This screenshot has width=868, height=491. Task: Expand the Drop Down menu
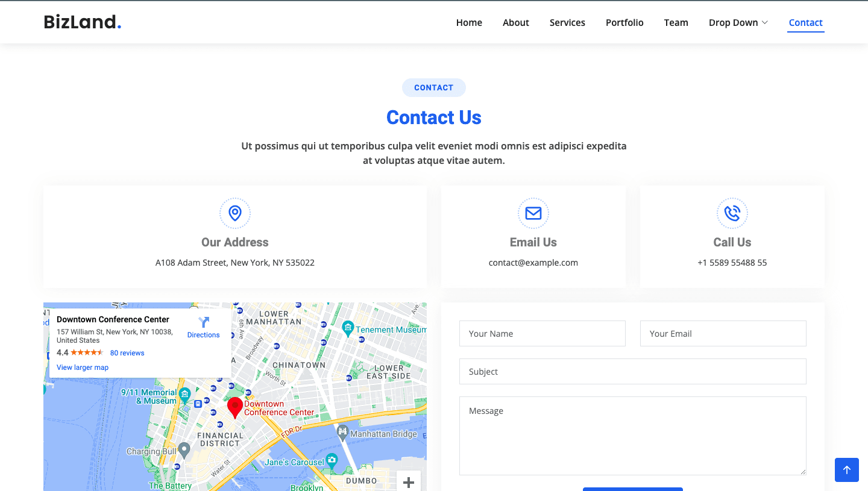coord(738,23)
